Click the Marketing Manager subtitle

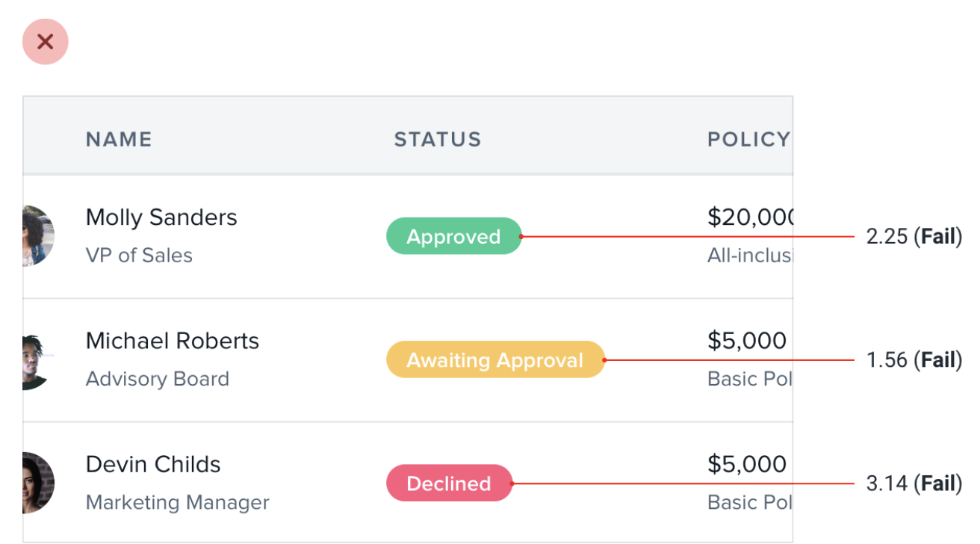(178, 502)
